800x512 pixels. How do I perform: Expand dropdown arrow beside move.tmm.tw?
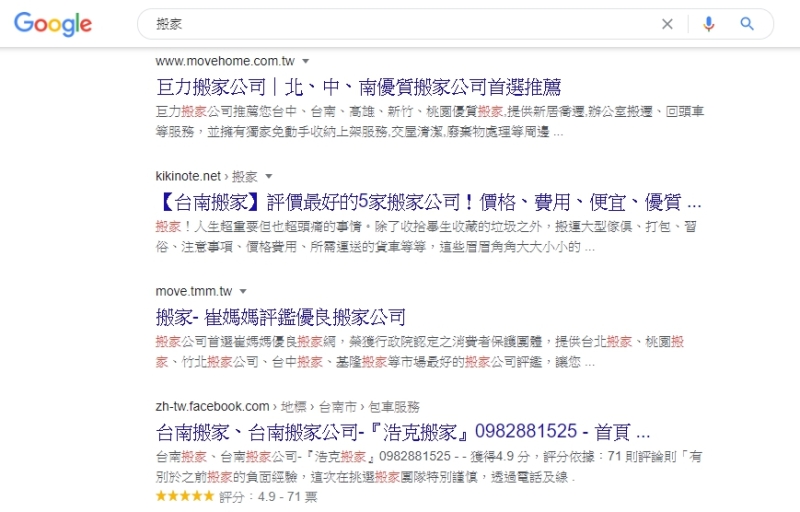(x=243, y=292)
